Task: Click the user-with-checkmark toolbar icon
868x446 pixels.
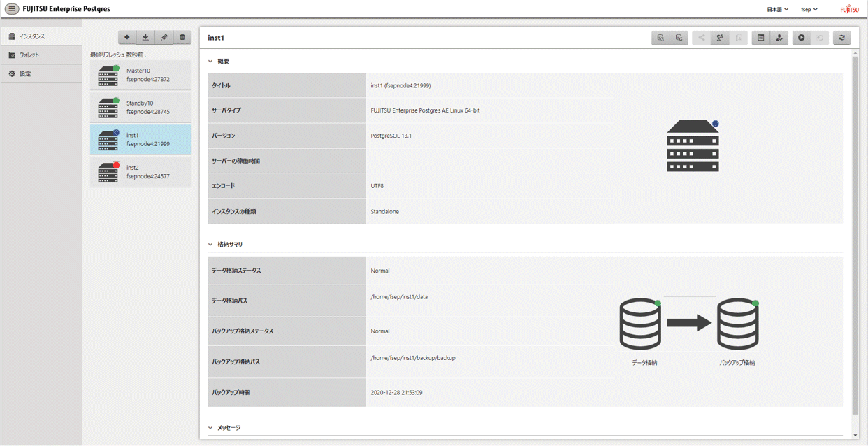Action: [779, 38]
